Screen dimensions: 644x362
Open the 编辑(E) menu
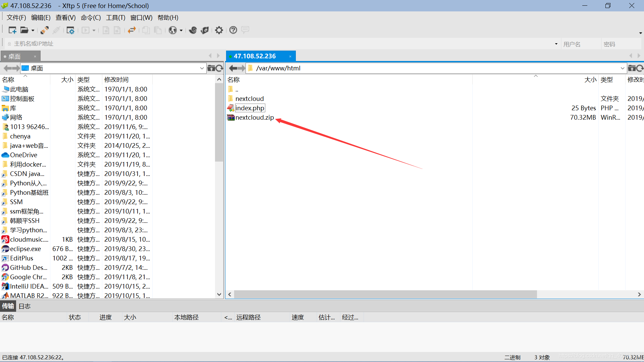[x=41, y=17]
